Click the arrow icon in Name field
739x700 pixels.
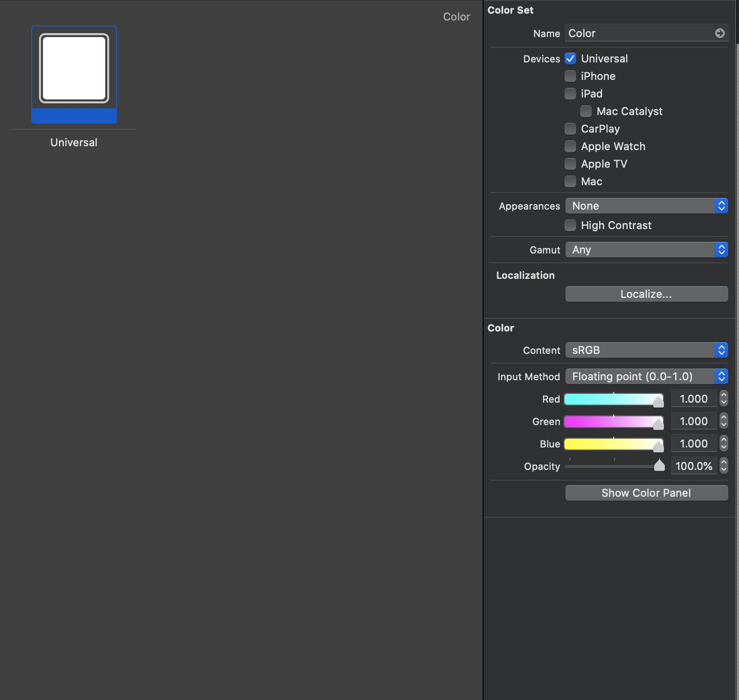click(x=720, y=33)
